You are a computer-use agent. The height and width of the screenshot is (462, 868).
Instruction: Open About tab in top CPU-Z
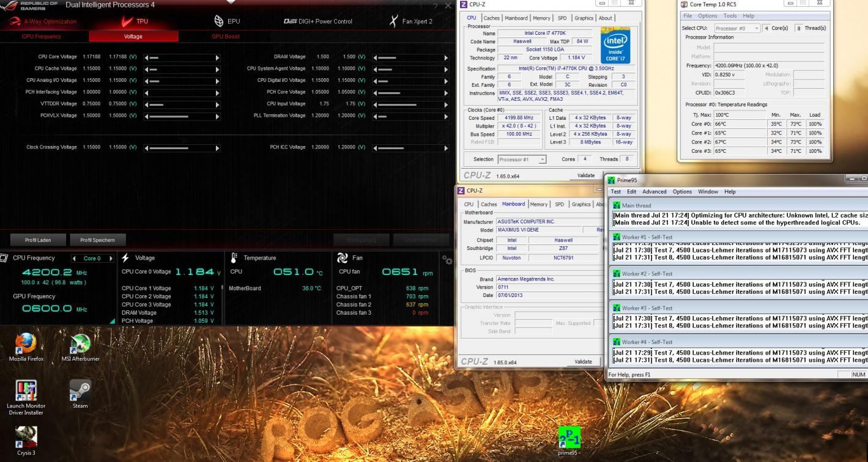[x=605, y=18]
